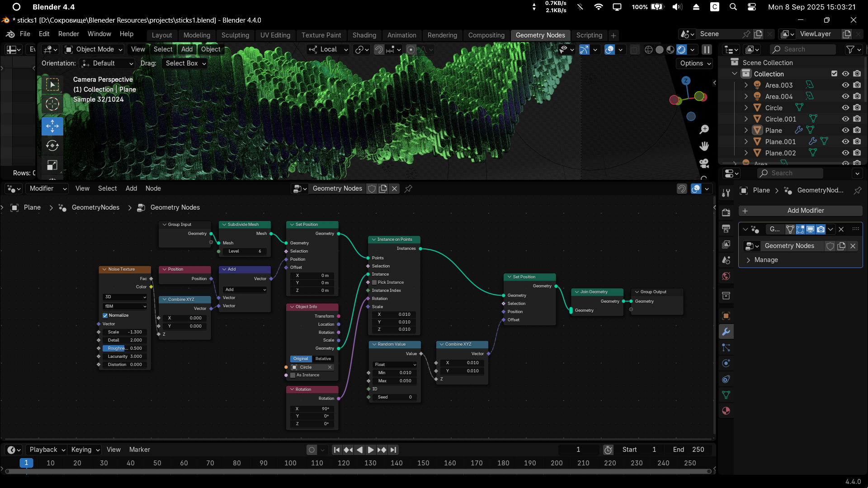Viewport: 868px width, 488px height.
Task: Open the Object Mode dropdown
Action: pos(94,49)
